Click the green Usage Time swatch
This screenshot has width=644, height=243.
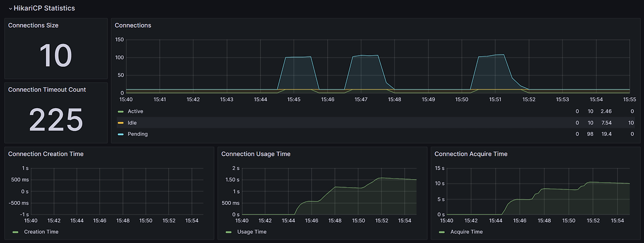tap(229, 232)
